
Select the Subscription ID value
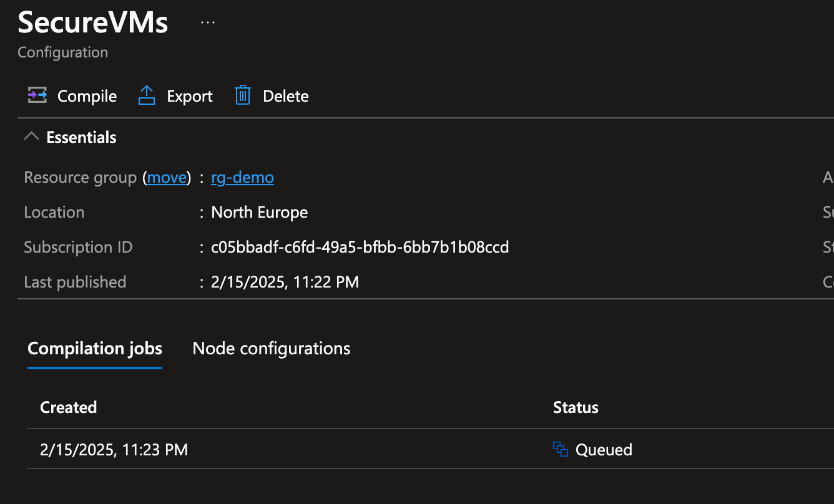tap(360, 247)
